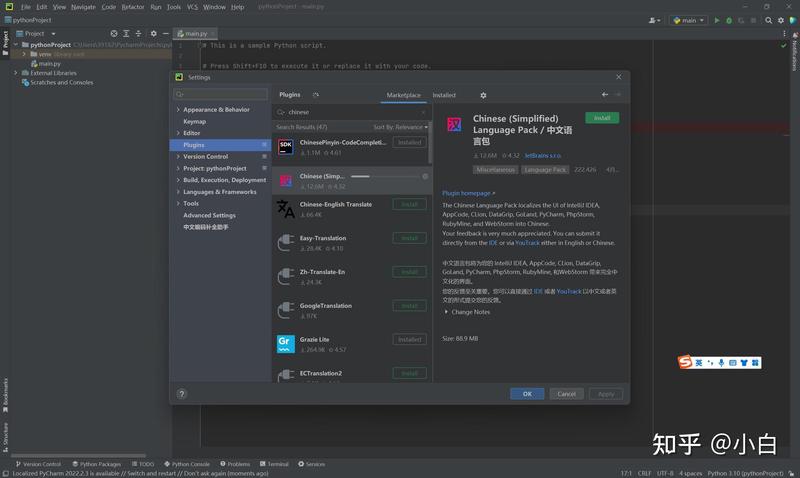This screenshot has width=800, height=478.
Task: Open the main run configuration dropdown
Action: pos(689,20)
